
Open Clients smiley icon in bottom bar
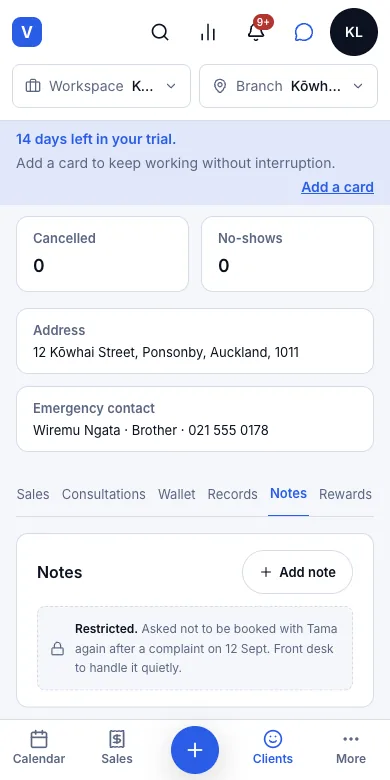273,747
